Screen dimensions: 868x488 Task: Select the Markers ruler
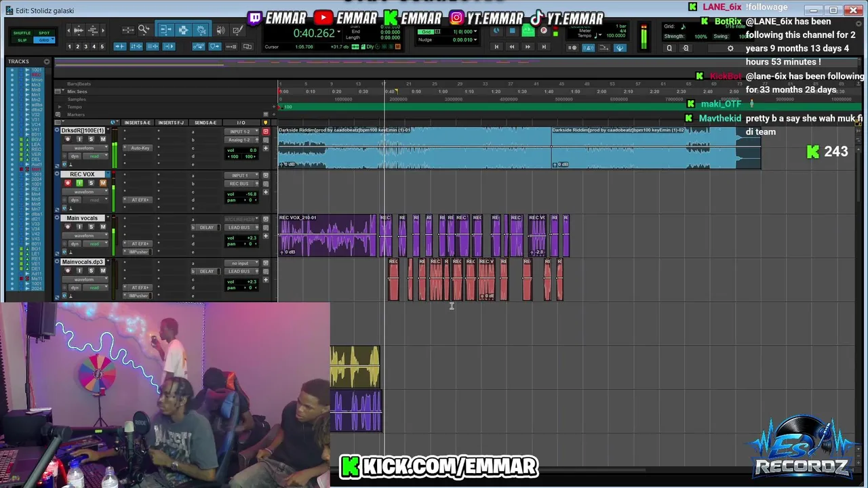pos(76,115)
